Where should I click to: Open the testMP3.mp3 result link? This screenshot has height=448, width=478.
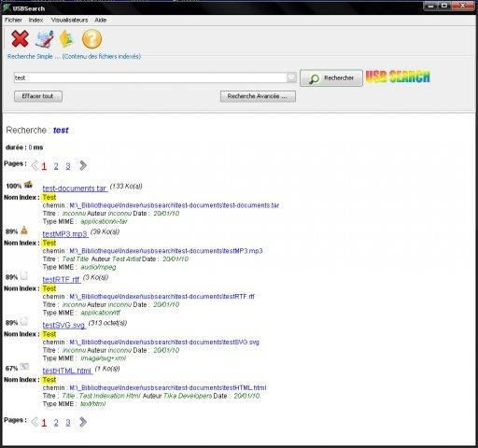pos(65,233)
